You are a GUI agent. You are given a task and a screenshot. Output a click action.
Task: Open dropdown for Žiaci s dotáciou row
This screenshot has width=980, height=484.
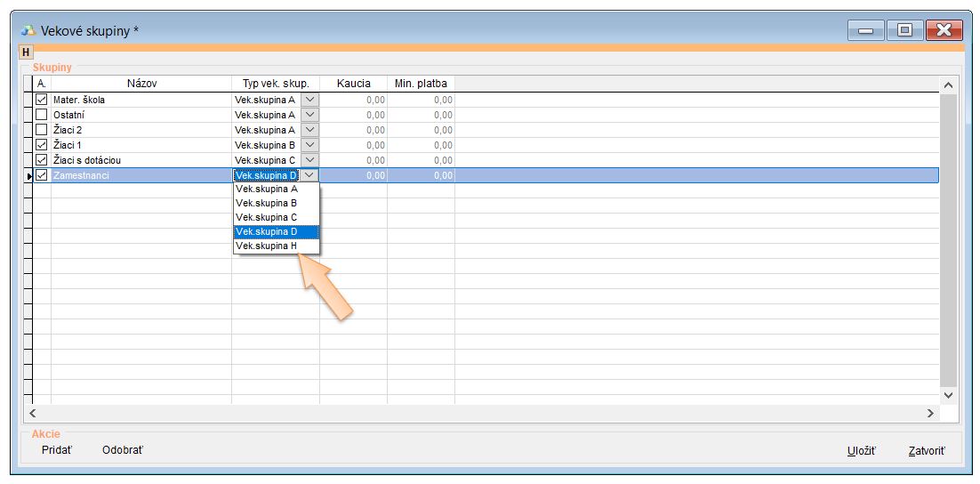coord(309,160)
